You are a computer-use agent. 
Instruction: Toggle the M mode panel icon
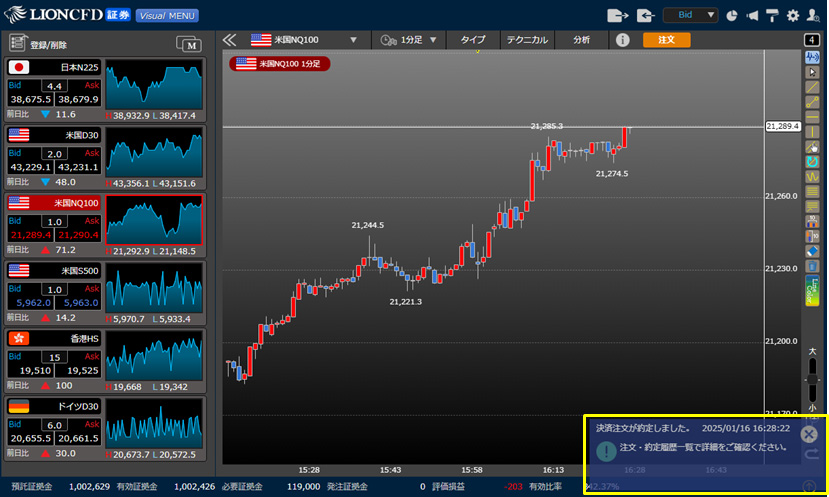click(x=189, y=44)
